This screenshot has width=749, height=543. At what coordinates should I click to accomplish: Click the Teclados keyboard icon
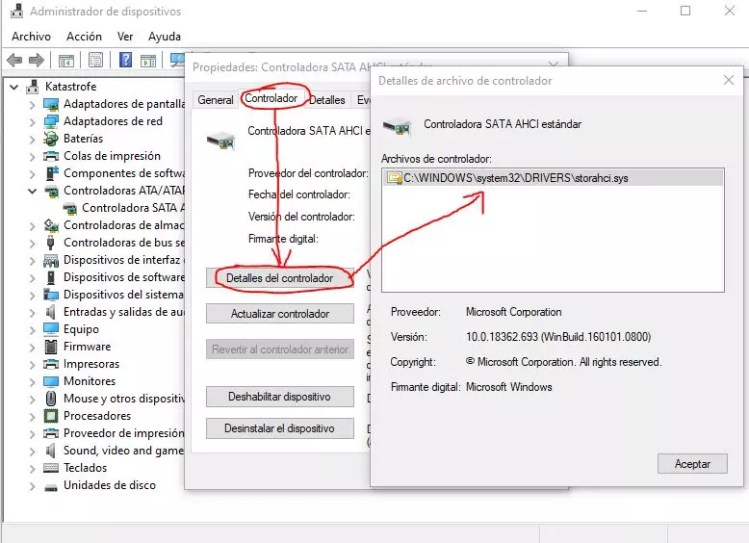[52, 468]
